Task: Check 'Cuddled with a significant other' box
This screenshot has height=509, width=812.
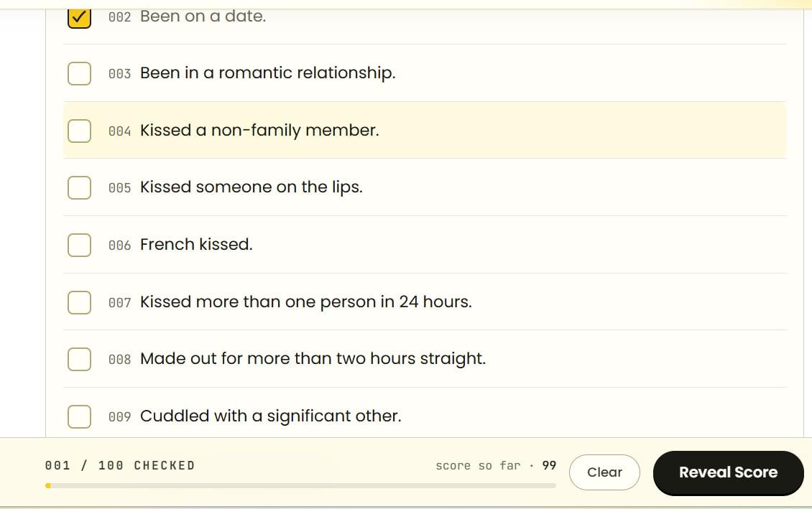Action: click(79, 416)
